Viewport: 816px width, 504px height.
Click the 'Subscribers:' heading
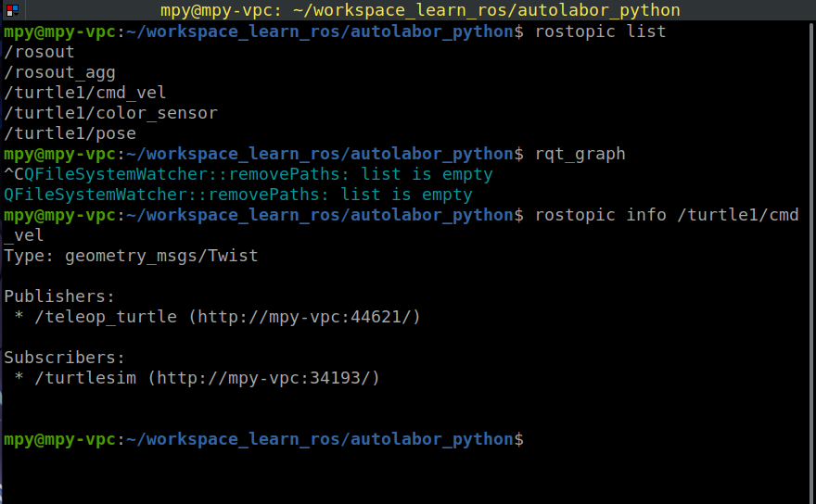(64, 358)
